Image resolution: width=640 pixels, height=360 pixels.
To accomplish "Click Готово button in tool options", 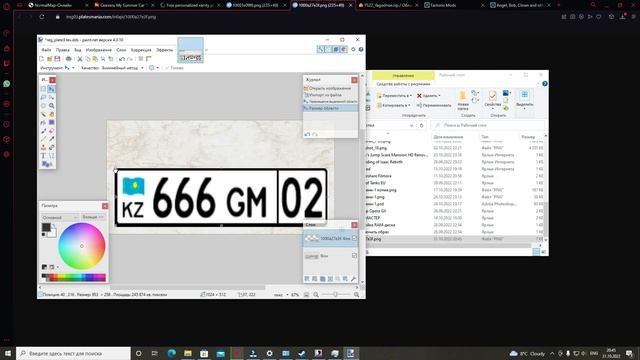I will (x=174, y=68).
